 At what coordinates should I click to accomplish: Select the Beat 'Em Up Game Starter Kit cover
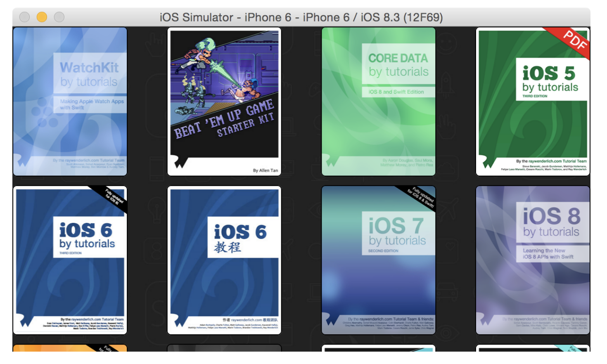pos(224,102)
